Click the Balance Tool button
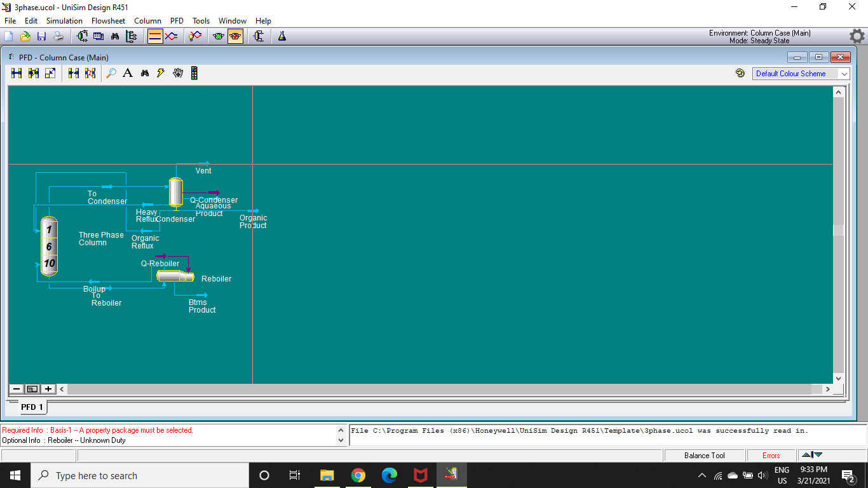This screenshot has height=488, width=868. pyautogui.click(x=704, y=455)
